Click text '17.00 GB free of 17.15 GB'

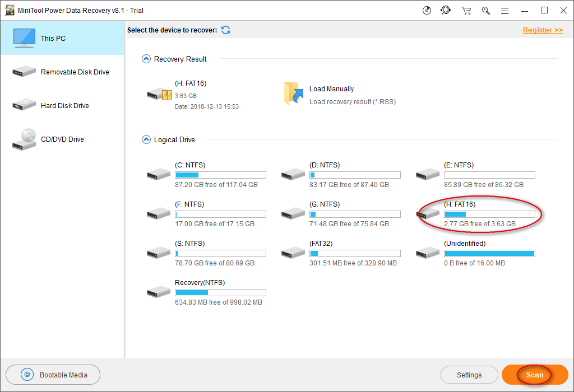coord(215,224)
